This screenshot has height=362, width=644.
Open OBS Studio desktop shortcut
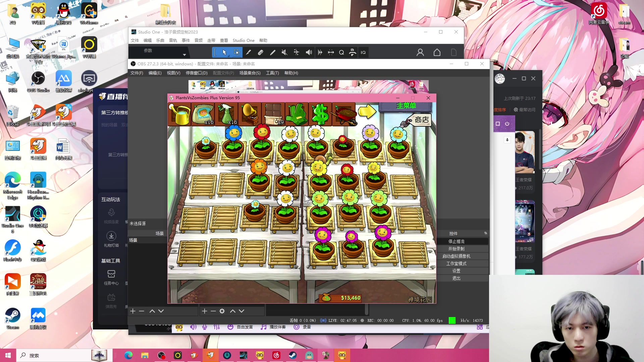pyautogui.click(x=38, y=81)
